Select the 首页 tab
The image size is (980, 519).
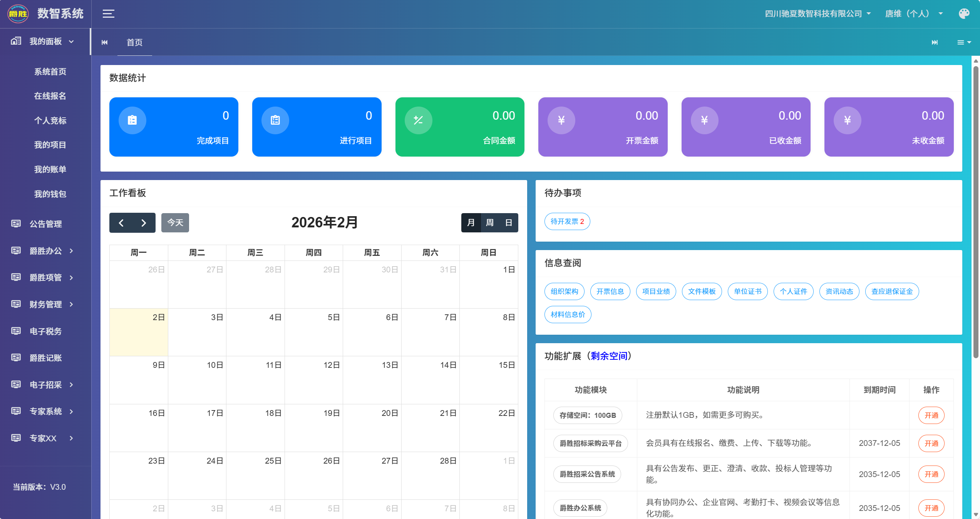(134, 42)
